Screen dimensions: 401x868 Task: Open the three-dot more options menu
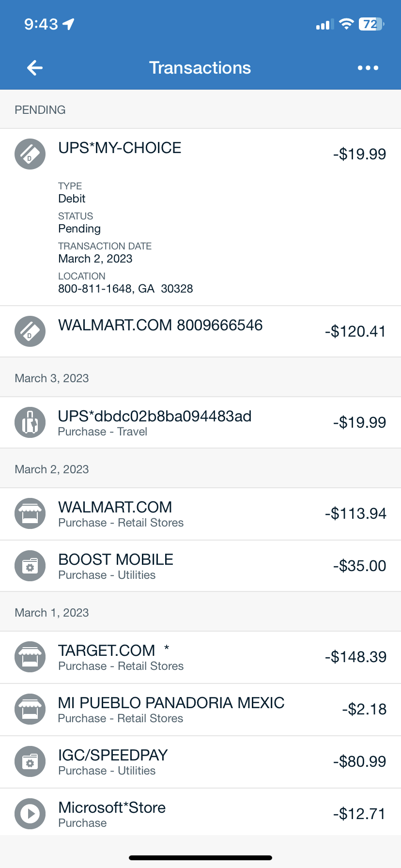coord(368,68)
